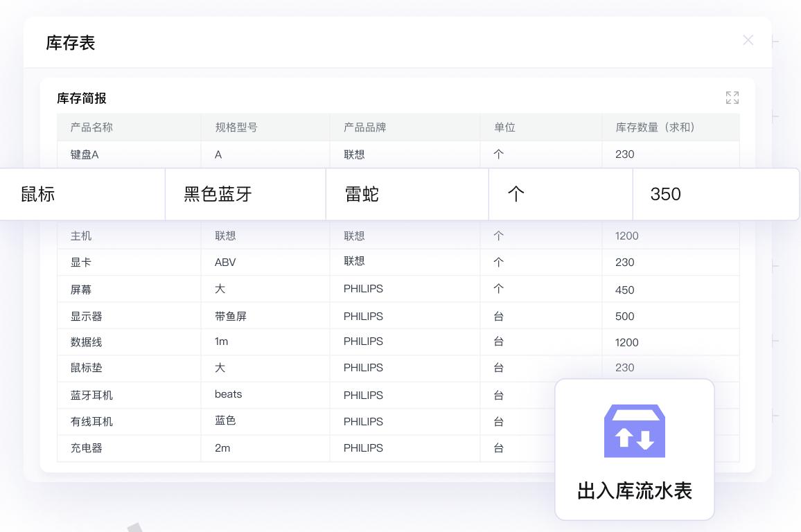Screen dimensions: 801x532
Task: Open the 出入库流水表 shortcut card
Action: coord(634,449)
